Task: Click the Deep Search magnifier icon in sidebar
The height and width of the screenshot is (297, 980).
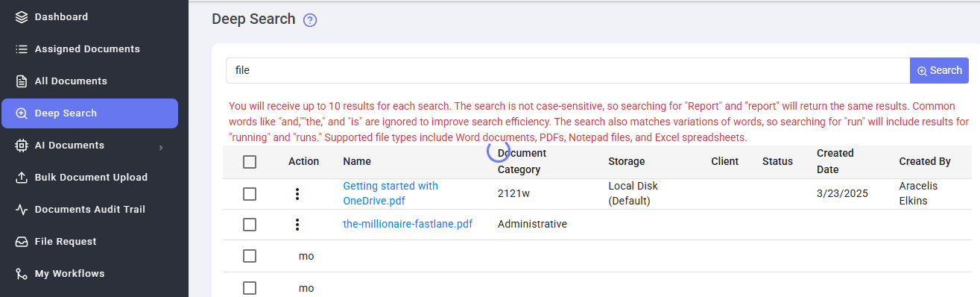Action: click(22, 113)
